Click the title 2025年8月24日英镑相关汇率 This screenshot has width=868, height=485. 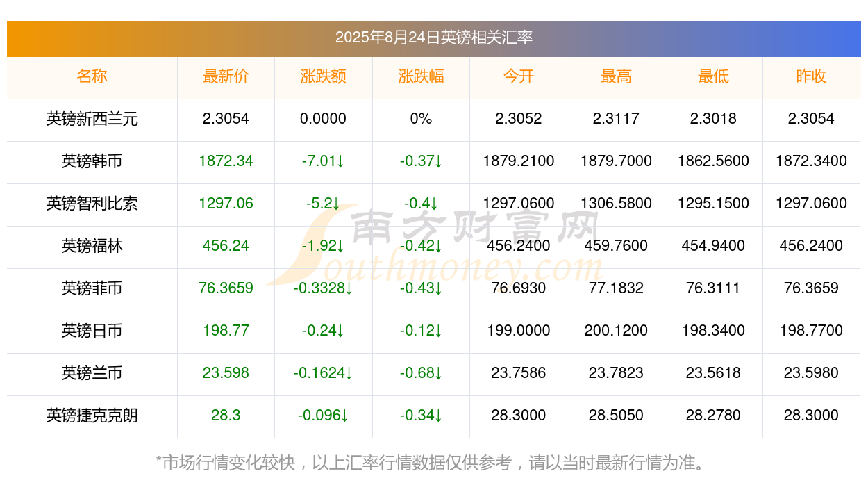coord(434,38)
